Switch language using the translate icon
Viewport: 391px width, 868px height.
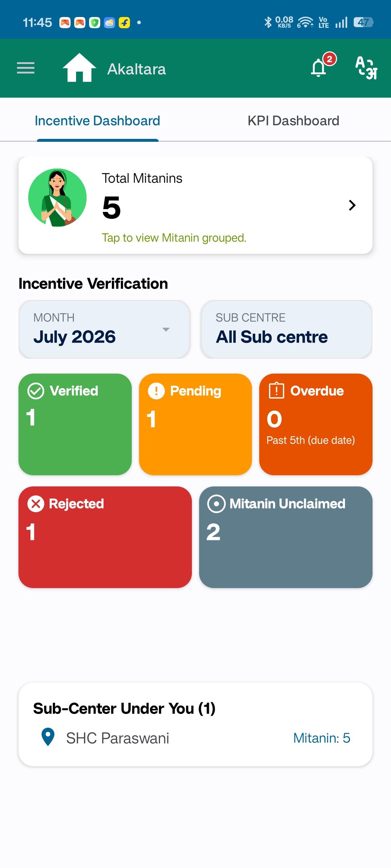point(366,68)
